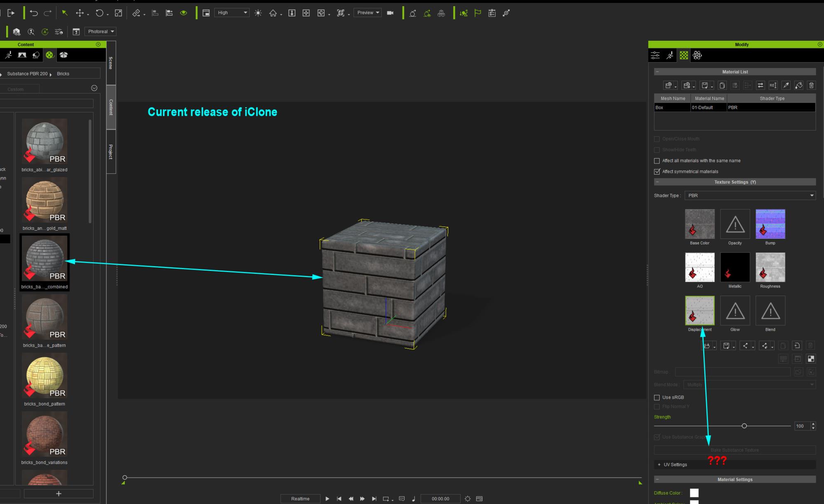Click the swap materials arrows icon
Image resolution: width=824 pixels, height=504 pixels.
click(x=761, y=85)
